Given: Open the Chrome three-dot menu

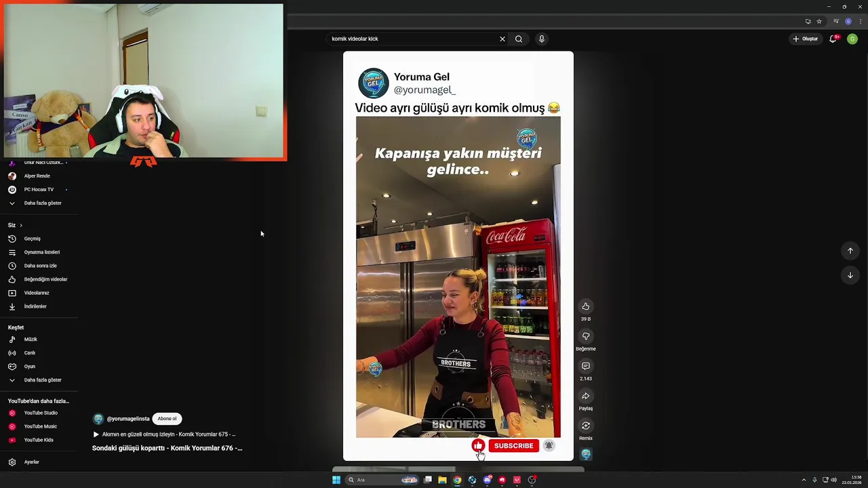Looking at the screenshot, I should click(861, 21).
